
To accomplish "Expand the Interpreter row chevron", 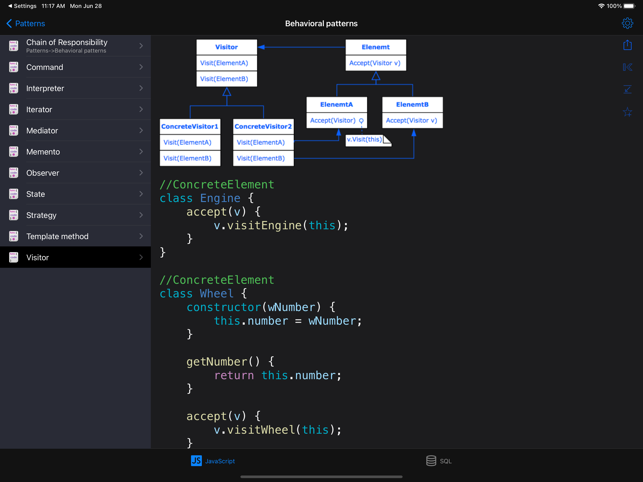I will 141,89.
